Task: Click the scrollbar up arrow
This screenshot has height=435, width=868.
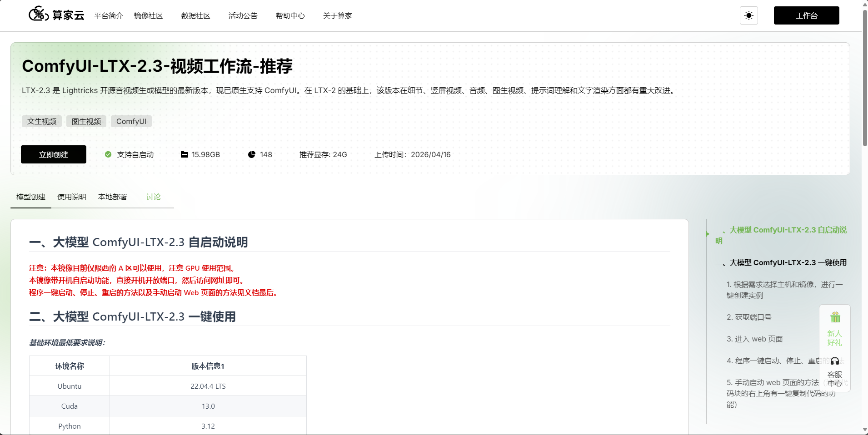Action: (865, 4)
